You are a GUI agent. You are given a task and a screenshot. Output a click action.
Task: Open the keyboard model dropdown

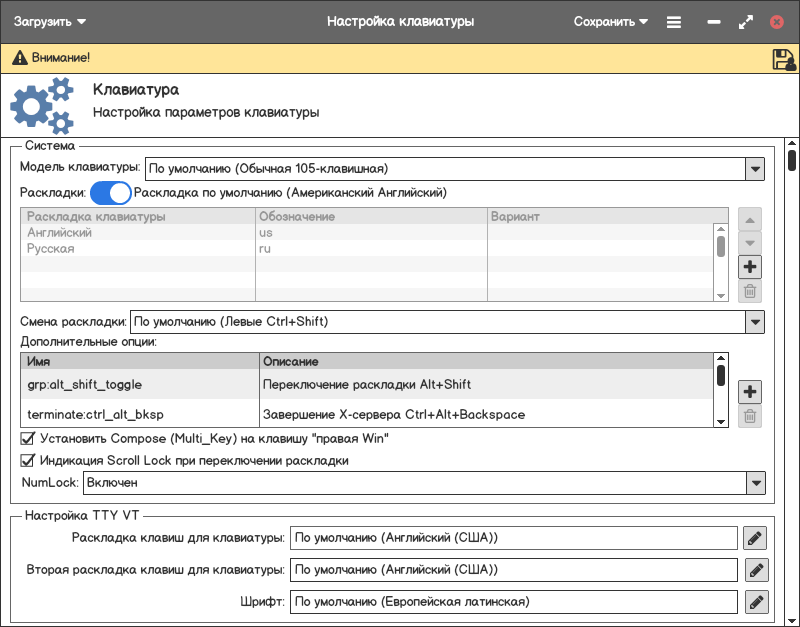755,169
